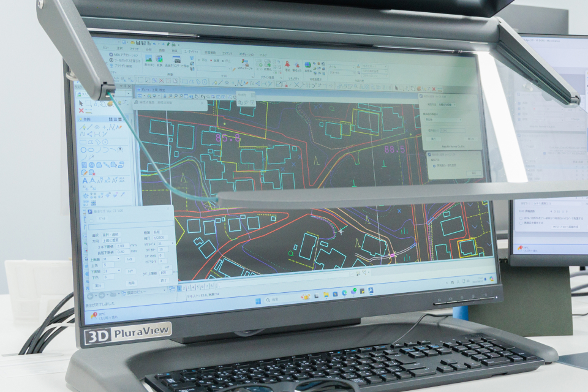Open the VBAマネージャ tool

[x=244, y=64]
